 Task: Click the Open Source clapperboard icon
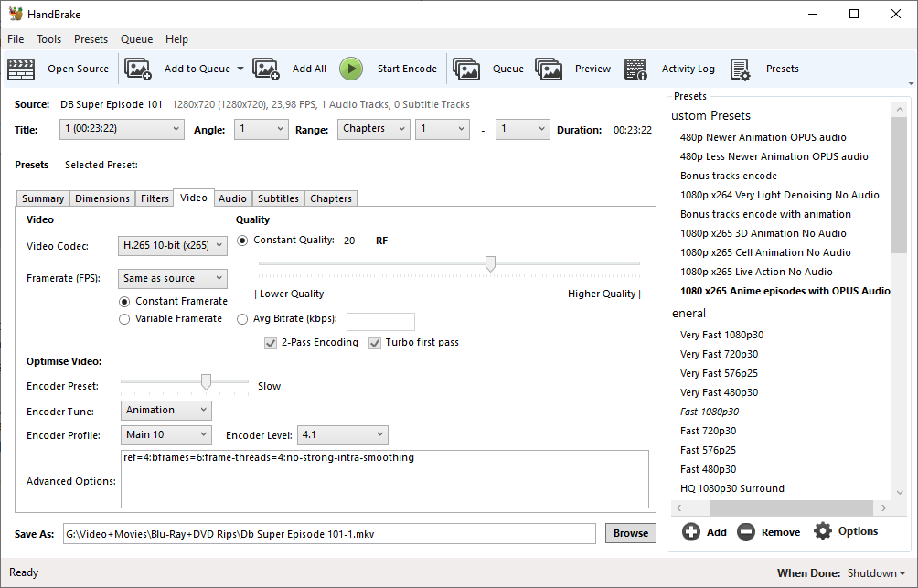tap(21, 69)
